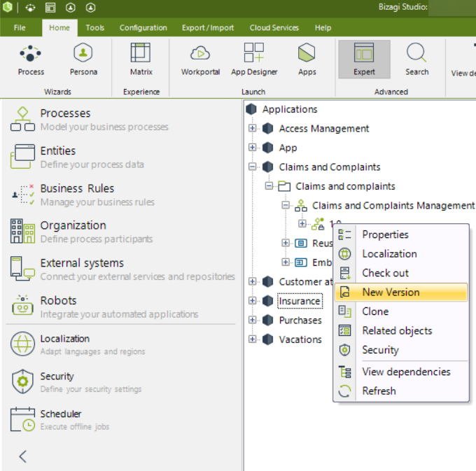
Task: Open the Business Rules module
Action: point(77,188)
